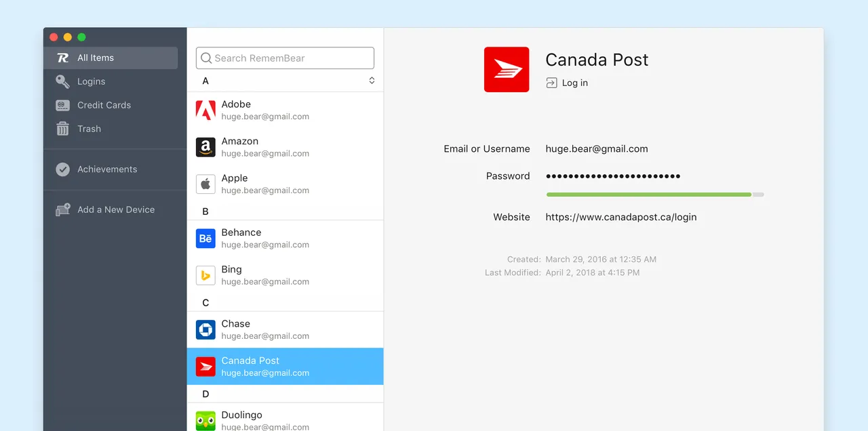
Task: Select All Items in the sidebar
Action: pyautogui.click(x=111, y=58)
